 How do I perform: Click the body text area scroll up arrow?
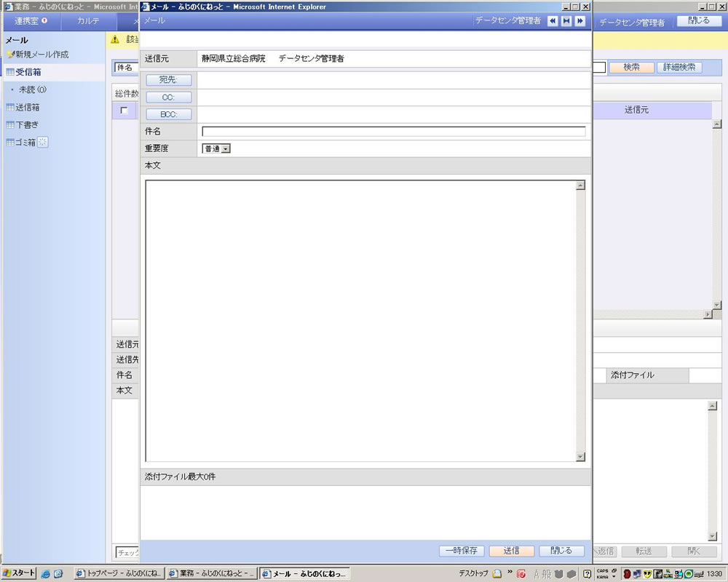(x=580, y=186)
